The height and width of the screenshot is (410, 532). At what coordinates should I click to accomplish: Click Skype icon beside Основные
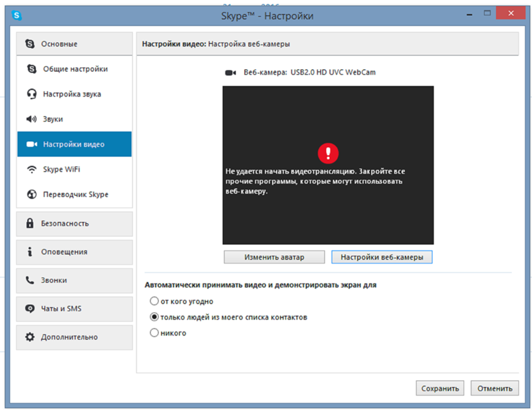(x=30, y=44)
